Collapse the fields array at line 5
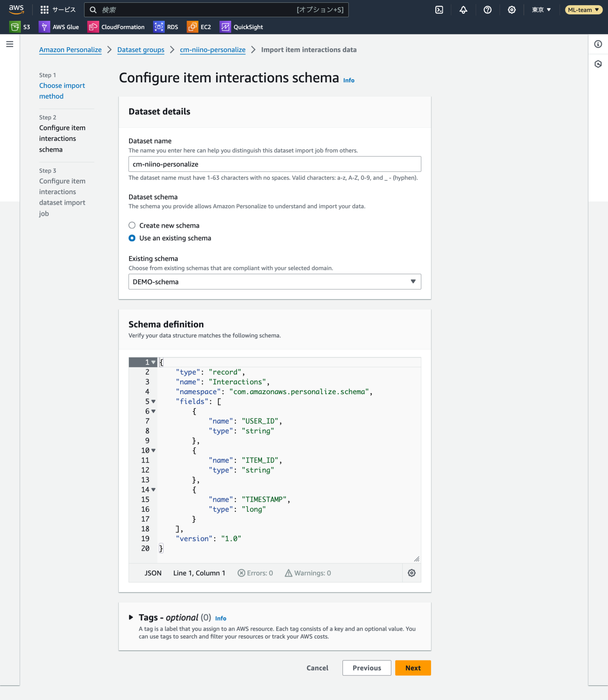This screenshot has height=700, width=608. [x=153, y=402]
